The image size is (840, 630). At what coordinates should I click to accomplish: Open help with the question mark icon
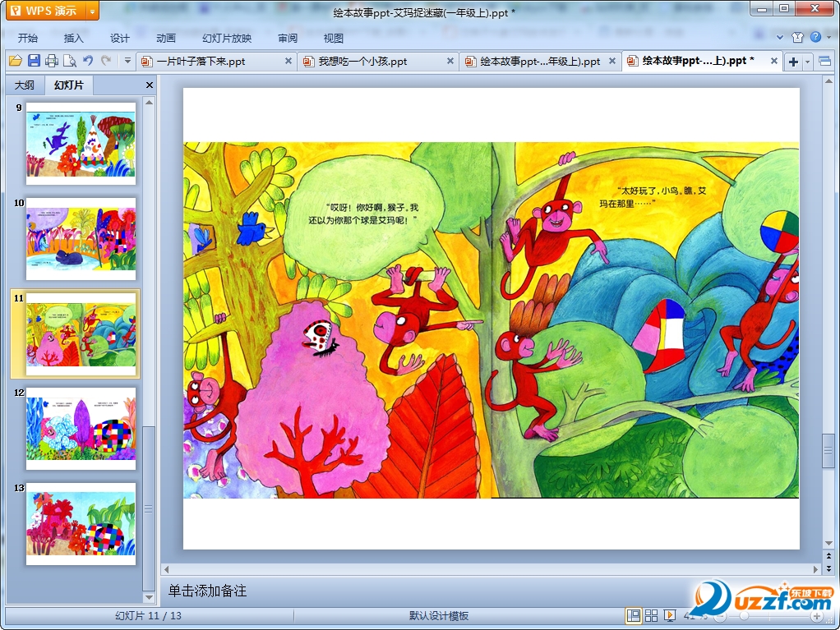[815, 37]
